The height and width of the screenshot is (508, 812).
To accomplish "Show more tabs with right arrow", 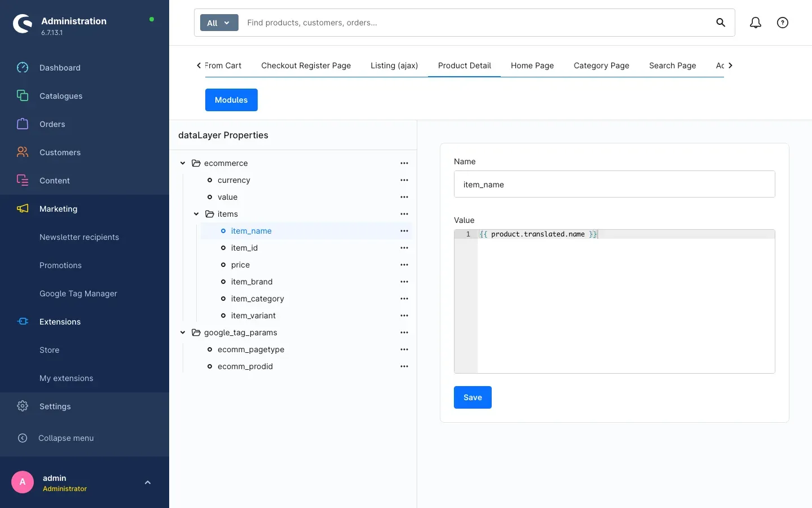I will pyautogui.click(x=730, y=65).
